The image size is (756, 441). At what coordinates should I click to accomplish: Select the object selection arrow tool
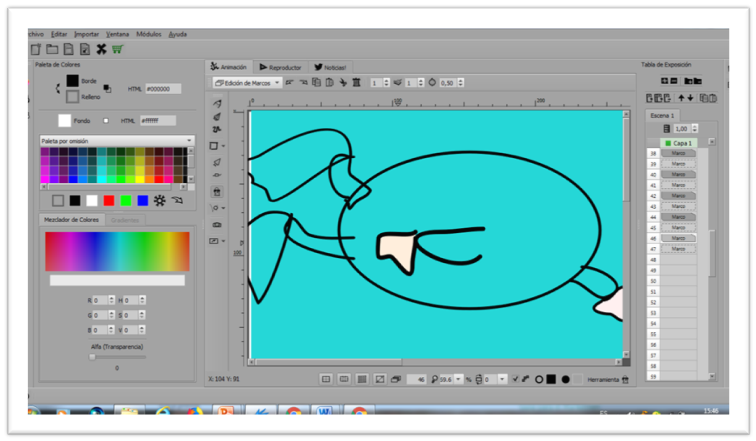pos(217,162)
